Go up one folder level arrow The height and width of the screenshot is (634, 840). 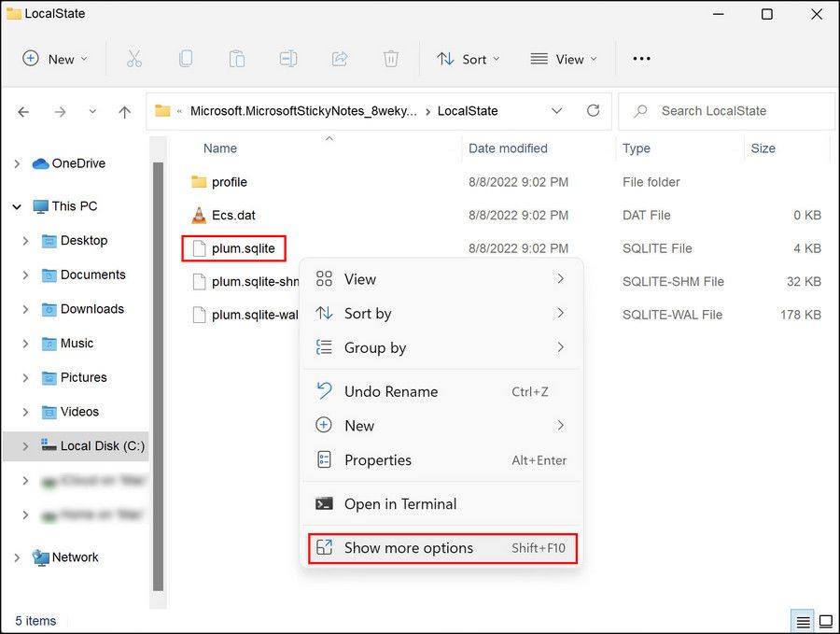(124, 111)
